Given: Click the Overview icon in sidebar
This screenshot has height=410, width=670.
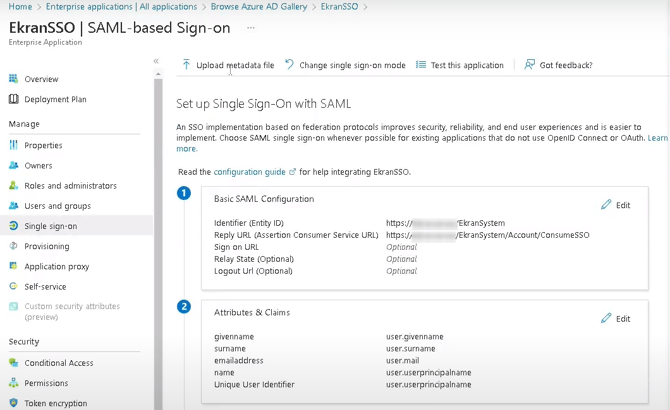Looking at the screenshot, I should (x=14, y=79).
